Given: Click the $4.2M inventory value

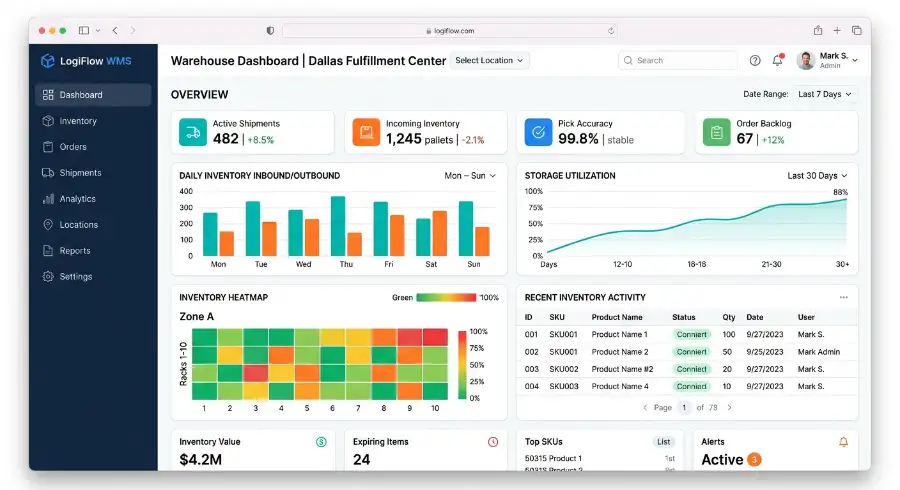Looking at the screenshot, I should (x=200, y=460).
